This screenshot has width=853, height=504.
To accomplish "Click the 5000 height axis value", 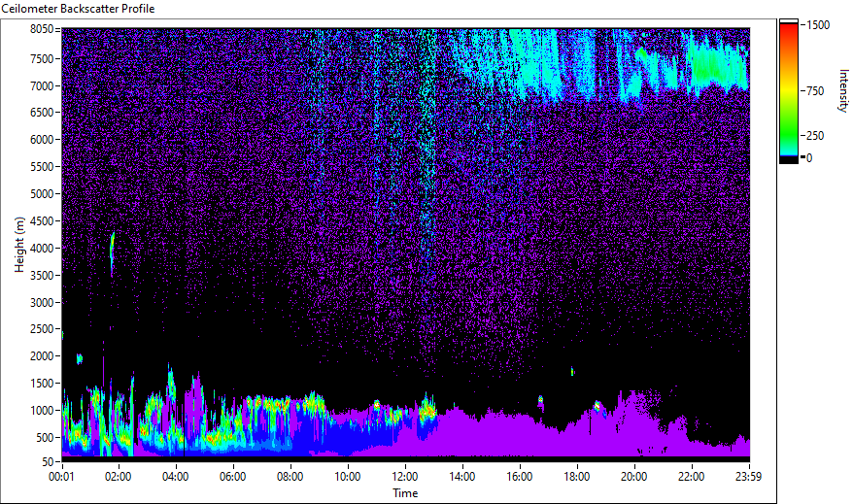I will 42,194.
